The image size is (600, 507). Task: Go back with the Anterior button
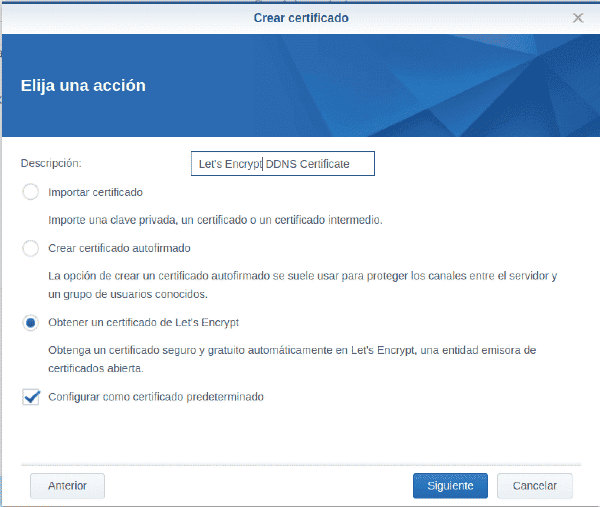[x=67, y=486]
